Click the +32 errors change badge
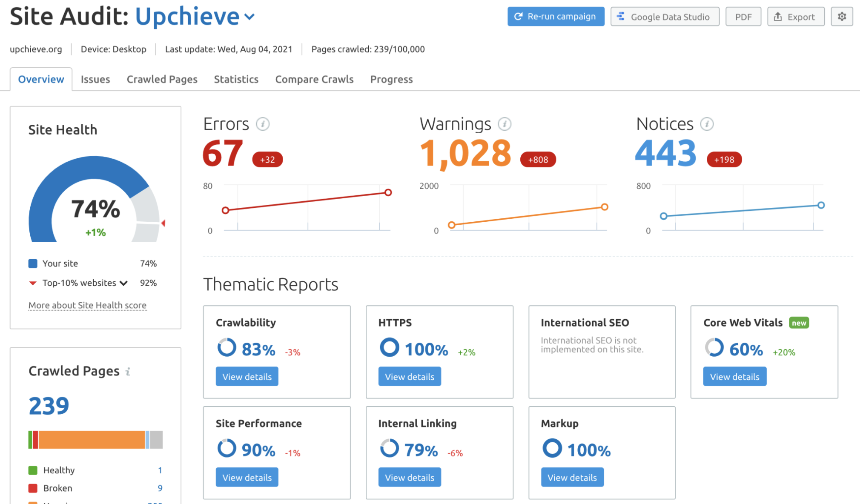Image resolution: width=860 pixels, height=504 pixels. [x=267, y=160]
